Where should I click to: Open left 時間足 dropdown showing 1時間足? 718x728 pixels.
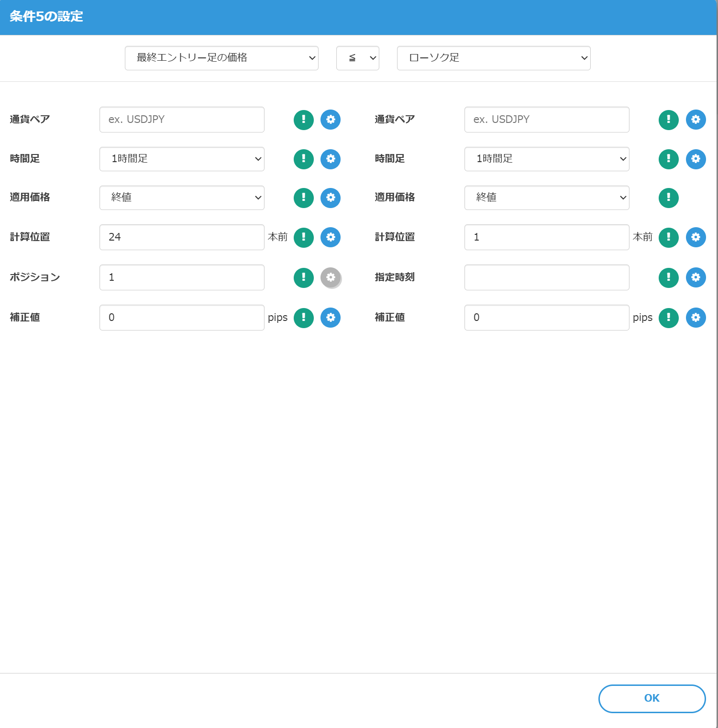182,159
